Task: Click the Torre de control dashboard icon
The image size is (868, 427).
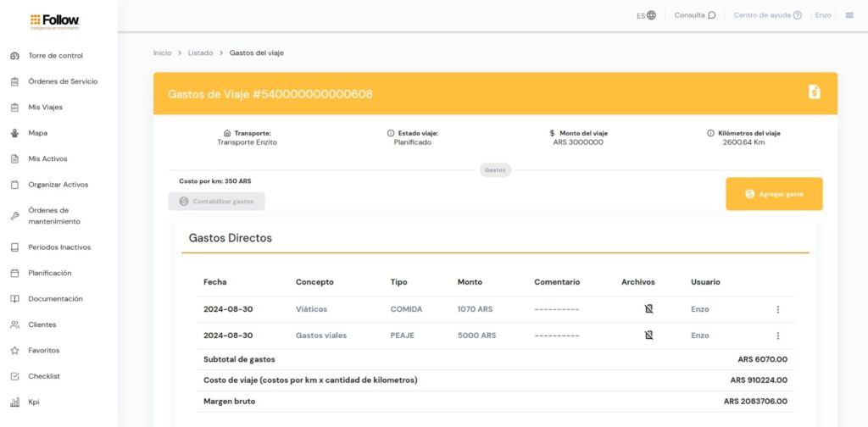Action: click(x=14, y=56)
